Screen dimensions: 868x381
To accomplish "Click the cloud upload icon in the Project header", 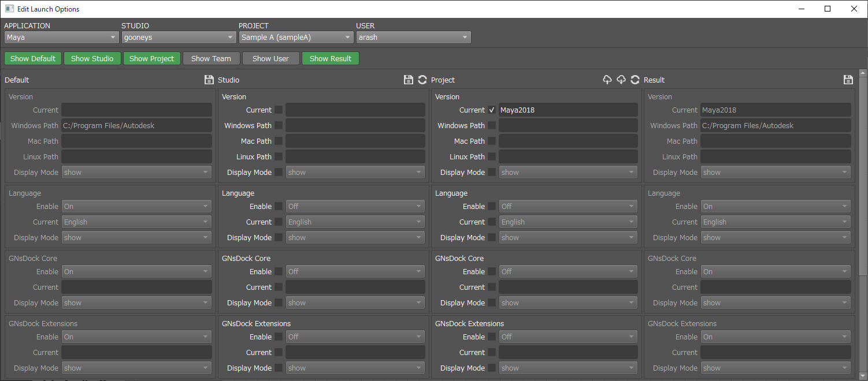I will (x=607, y=80).
